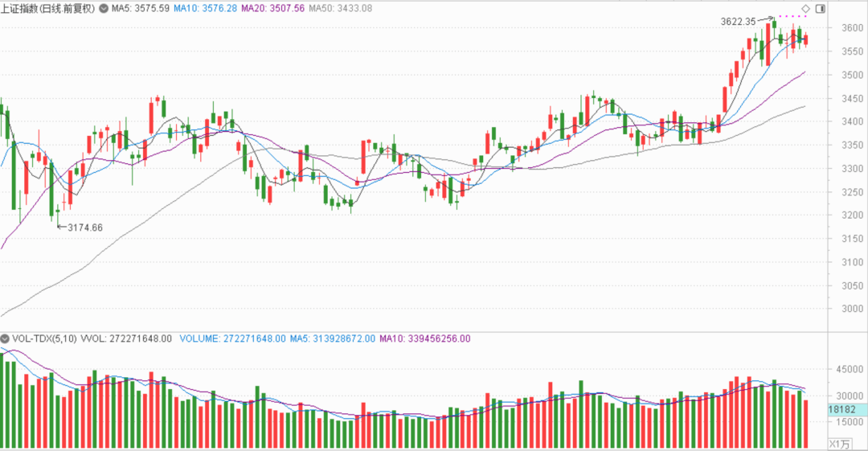Click the 3550 price axis label
This screenshot has width=868, height=451.
tap(852, 51)
